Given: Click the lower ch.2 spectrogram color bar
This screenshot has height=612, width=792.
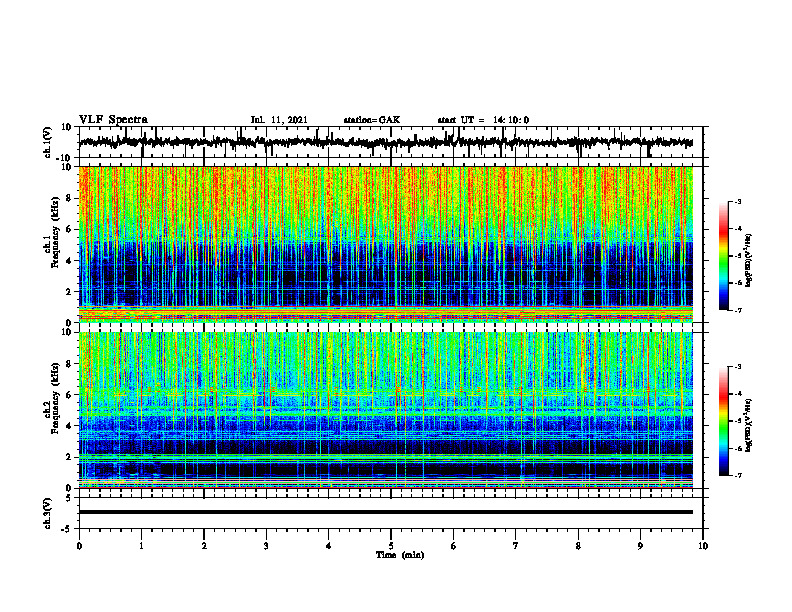Looking at the screenshot, I should click(723, 421).
